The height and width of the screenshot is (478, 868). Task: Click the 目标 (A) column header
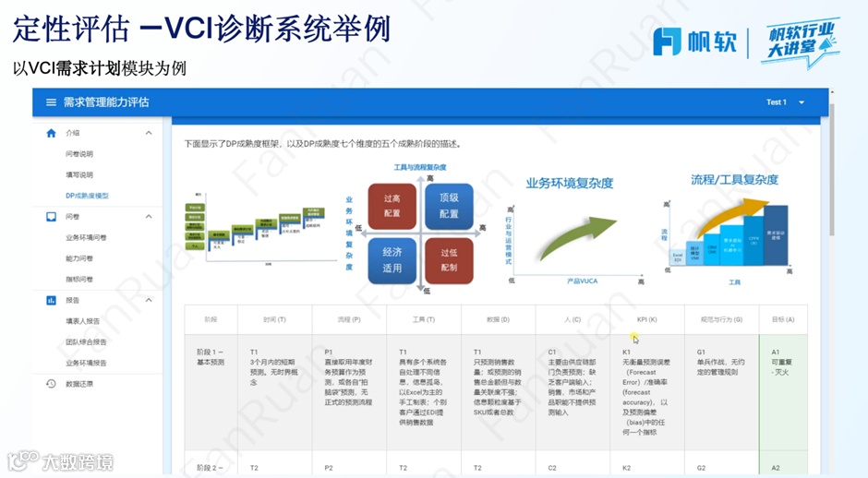coord(783,320)
